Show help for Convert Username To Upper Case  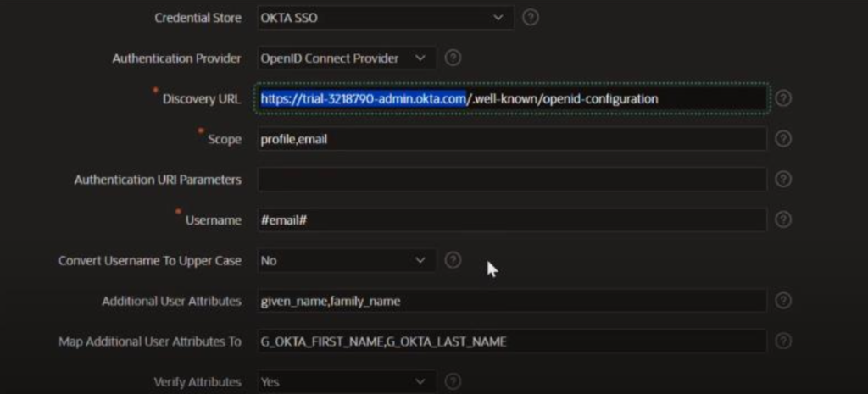[x=453, y=260]
